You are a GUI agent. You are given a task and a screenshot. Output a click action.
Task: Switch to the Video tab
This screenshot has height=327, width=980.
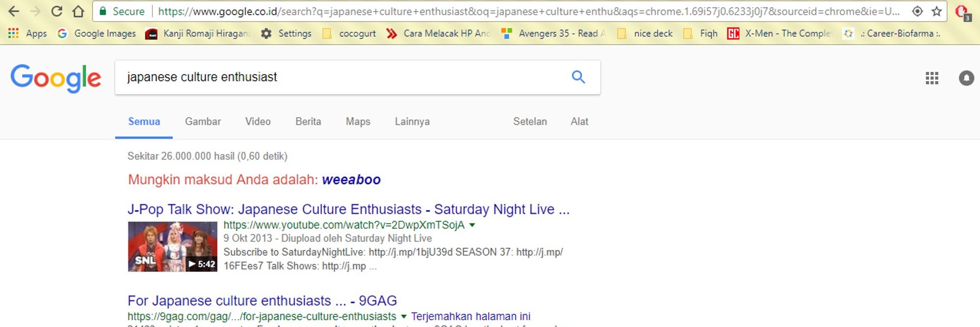click(x=258, y=121)
